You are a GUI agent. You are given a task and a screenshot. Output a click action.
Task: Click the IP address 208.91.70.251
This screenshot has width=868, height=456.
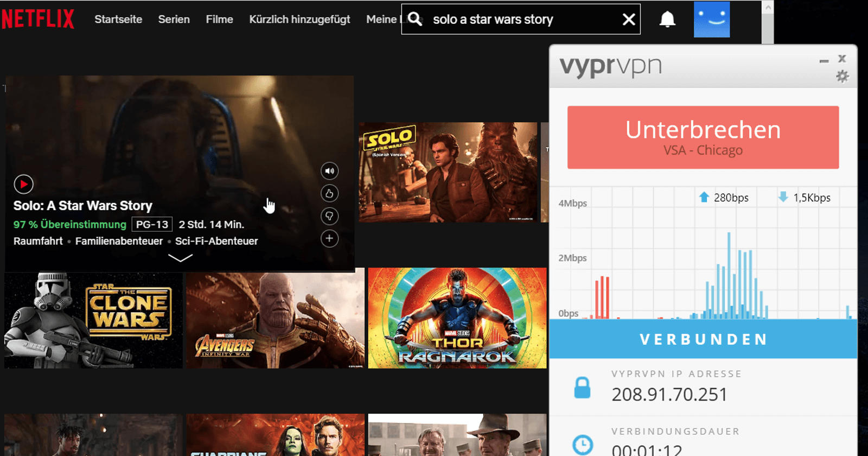669,395
